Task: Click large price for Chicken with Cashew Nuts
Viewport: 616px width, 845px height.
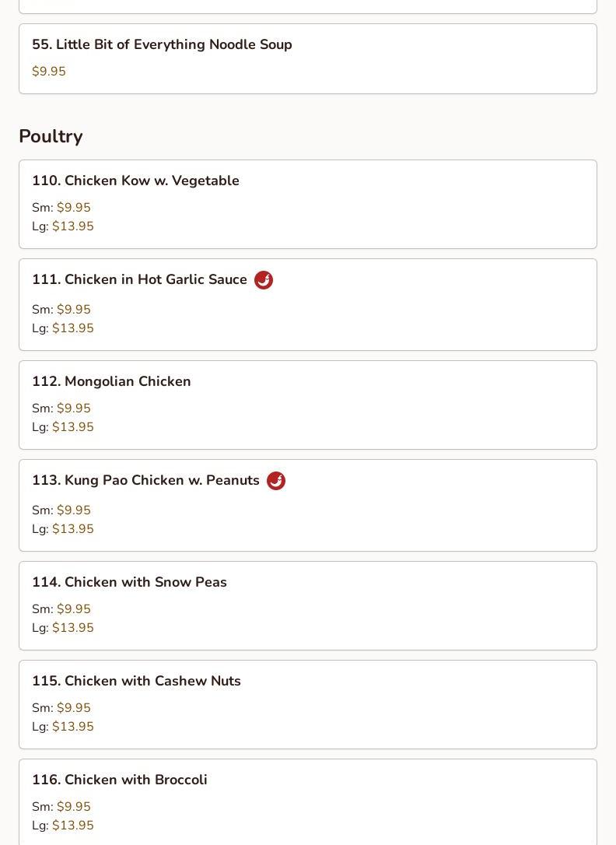Action: (x=72, y=727)
